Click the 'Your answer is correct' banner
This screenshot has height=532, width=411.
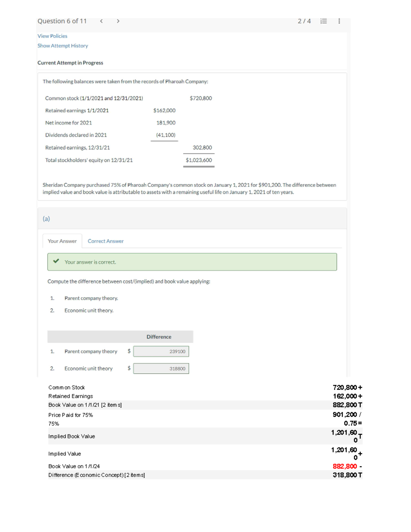[x=192, y=262]
